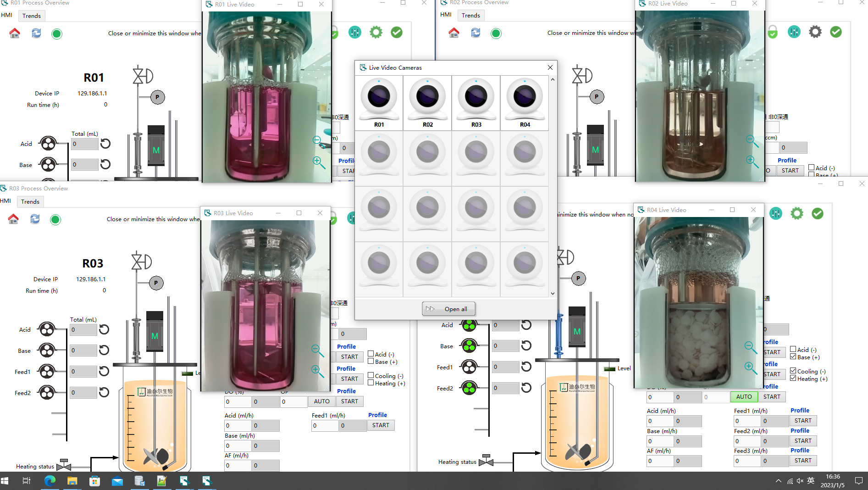
Task: Open the HMI tab in R03 window
Action: tap(6, 200)
